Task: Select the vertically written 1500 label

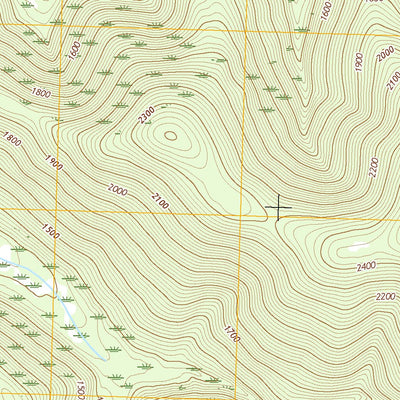Action: 82,391
